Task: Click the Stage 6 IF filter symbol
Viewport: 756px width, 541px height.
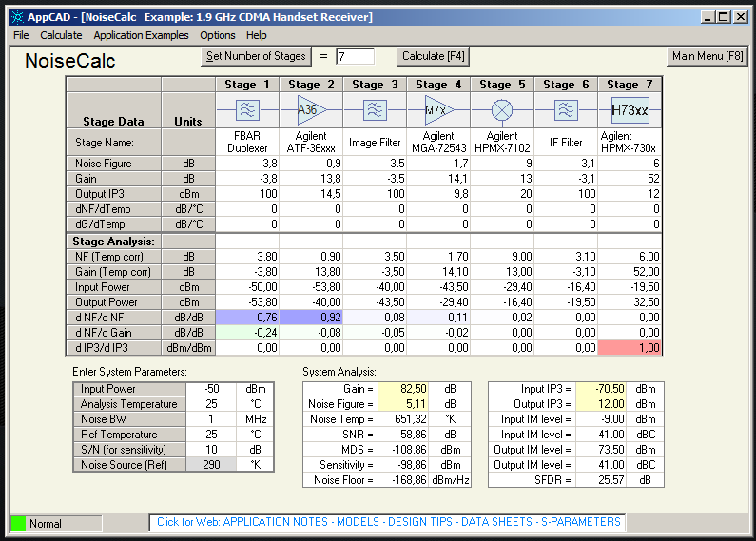Action: [566, 110]
